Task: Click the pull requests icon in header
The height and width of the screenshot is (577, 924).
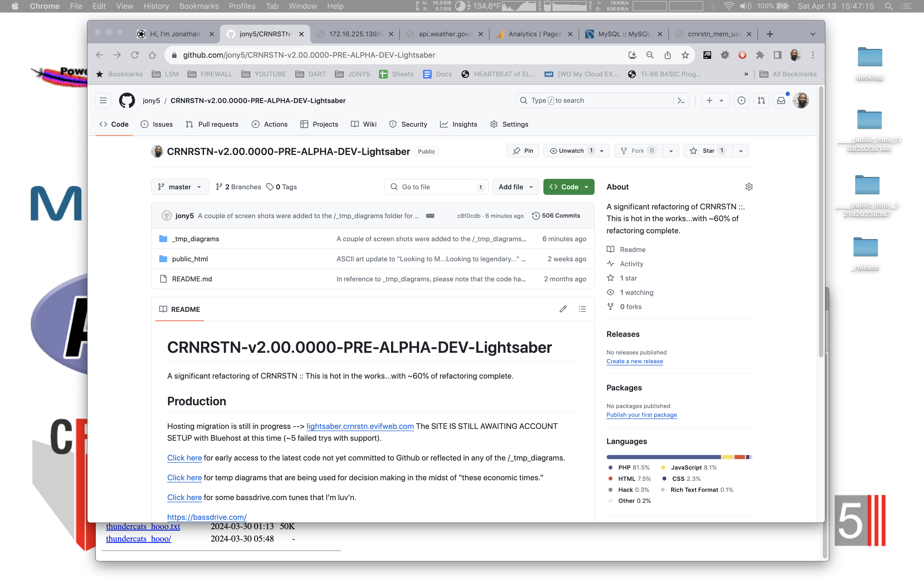Action: pos(761,100)
